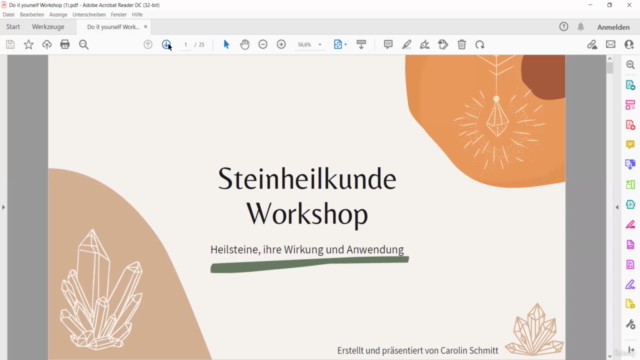The width and height of the screenshot is (640, 360).
Task: Click the Anmelden sign-in button
Action: pyautogui.click(x=613, y=27)
